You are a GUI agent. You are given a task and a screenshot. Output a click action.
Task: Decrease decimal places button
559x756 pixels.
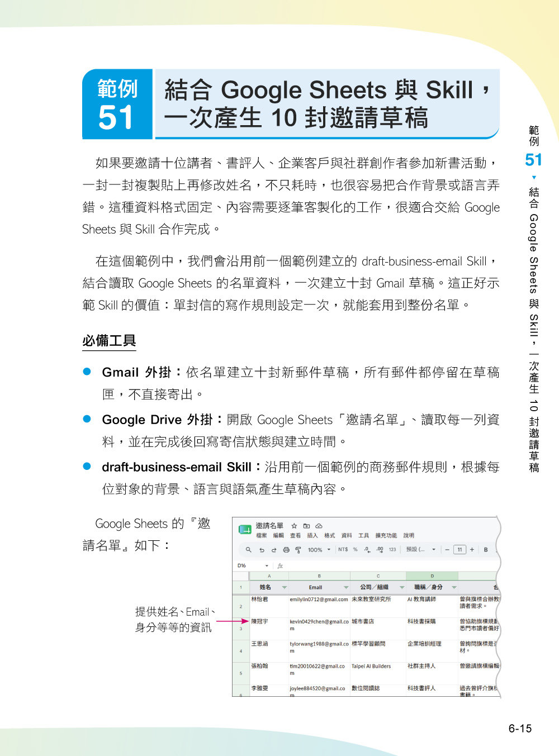coord(367,550)
